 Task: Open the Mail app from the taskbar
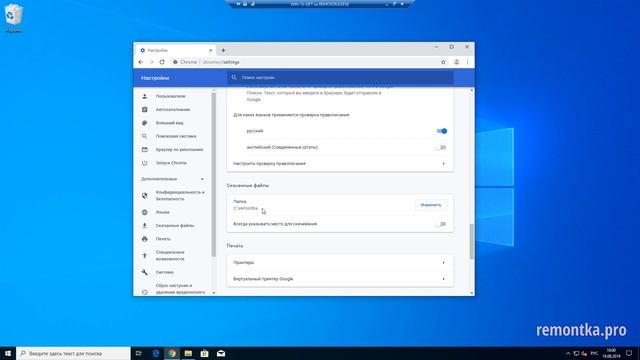(221, 353)
